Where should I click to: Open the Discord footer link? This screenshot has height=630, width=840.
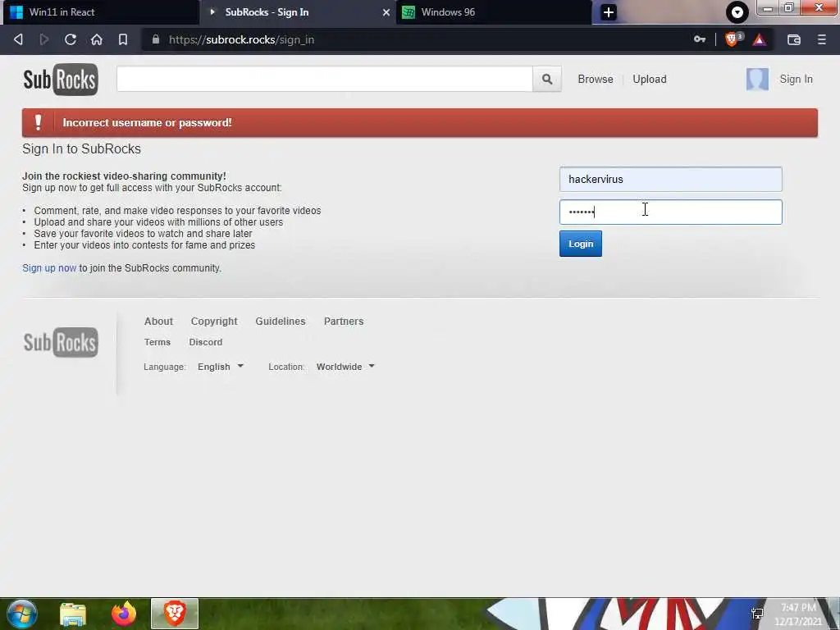click(x=205, y=342)
